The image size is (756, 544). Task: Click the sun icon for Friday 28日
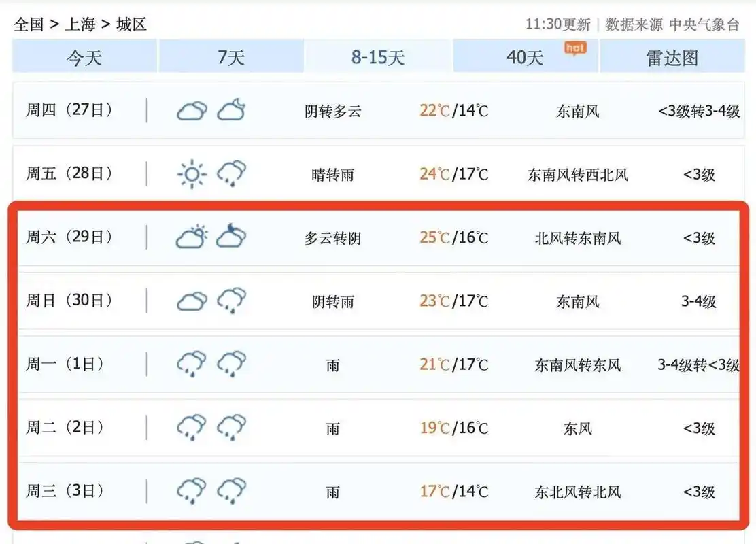click(191, 174)
